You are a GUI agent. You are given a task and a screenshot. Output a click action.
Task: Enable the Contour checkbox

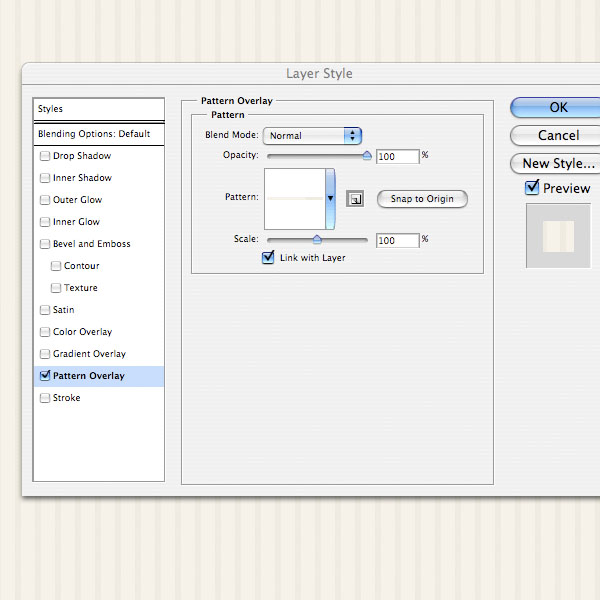pos(56,266)
